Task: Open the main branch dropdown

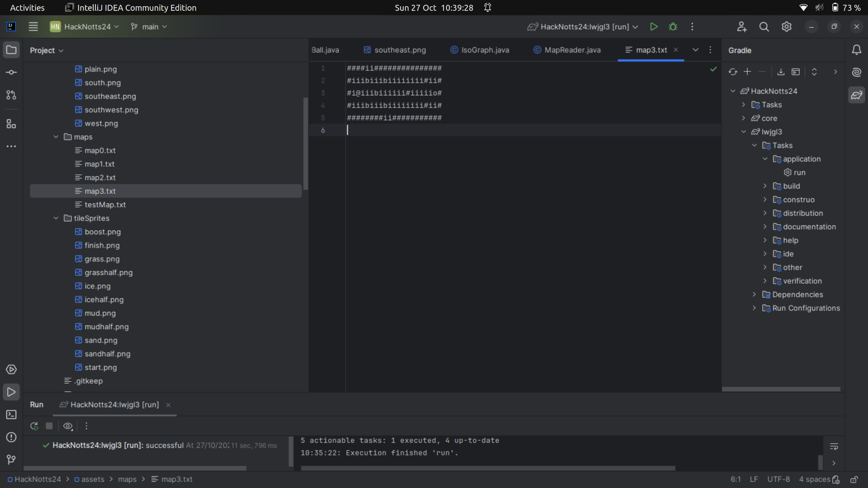Action: click(x=149, y=27)
